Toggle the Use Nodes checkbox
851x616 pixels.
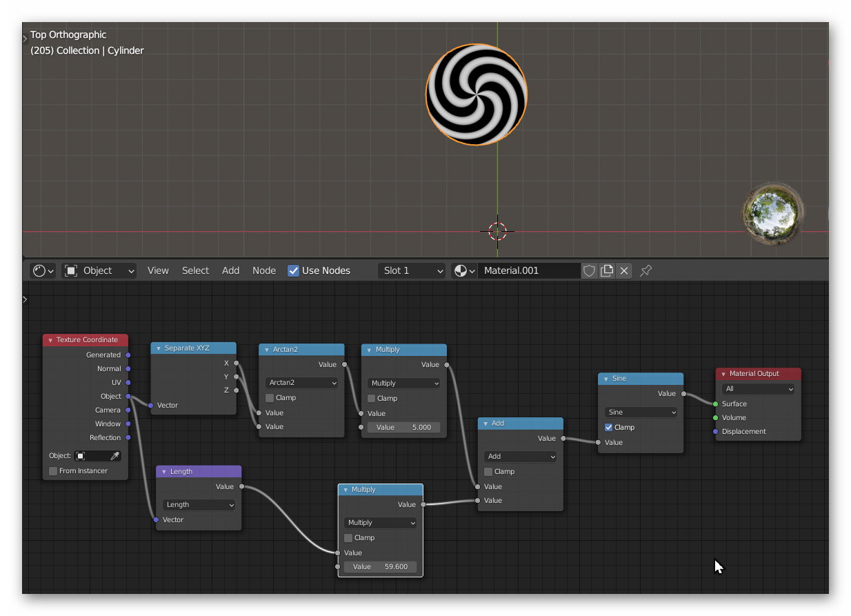point(293,270)
